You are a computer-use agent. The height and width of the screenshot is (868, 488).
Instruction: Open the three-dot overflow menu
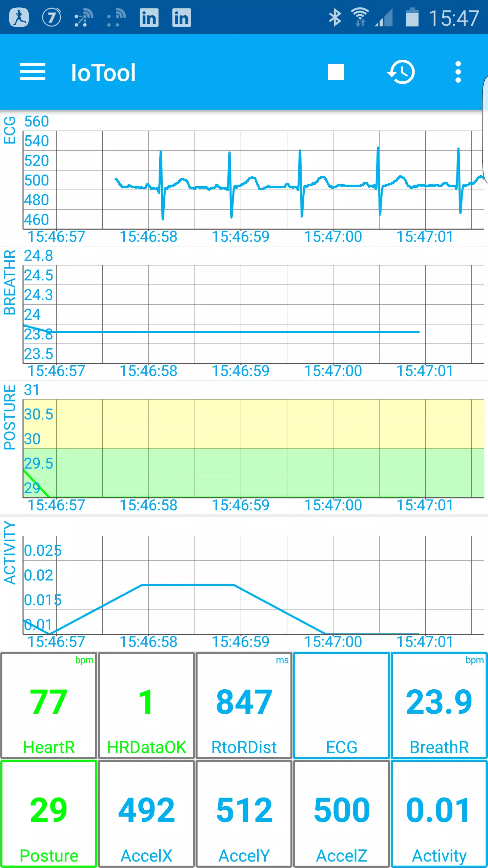click(x=458, y=72)
